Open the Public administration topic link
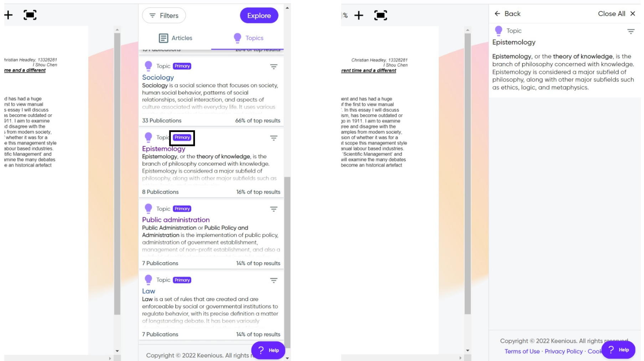Viewport: 644px width, 361px height. pyautogui.click(x=176, y=220)
